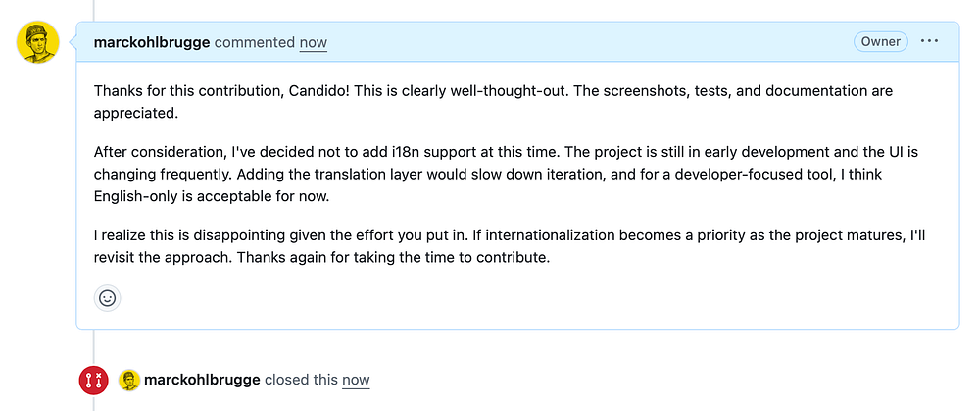Screen dimensions: 980x411
Task: Click the red closed pull request icon
Action: (x=94, y=380)
